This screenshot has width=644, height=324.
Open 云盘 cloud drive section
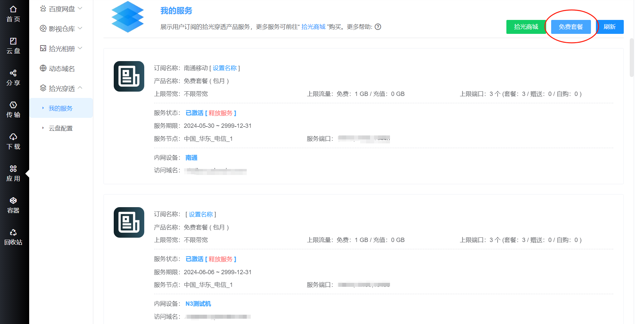click(x=13, y=46)
